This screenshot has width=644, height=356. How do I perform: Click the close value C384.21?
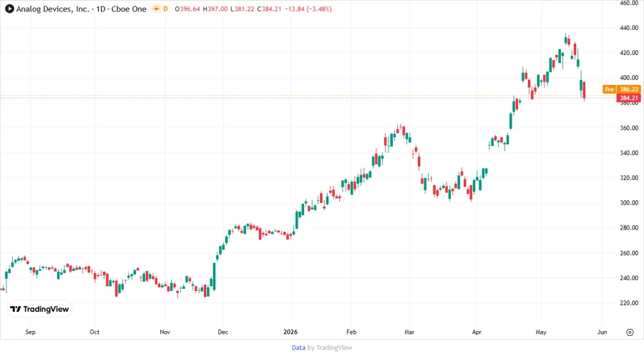pyautogui.click(x=270, y=9)
